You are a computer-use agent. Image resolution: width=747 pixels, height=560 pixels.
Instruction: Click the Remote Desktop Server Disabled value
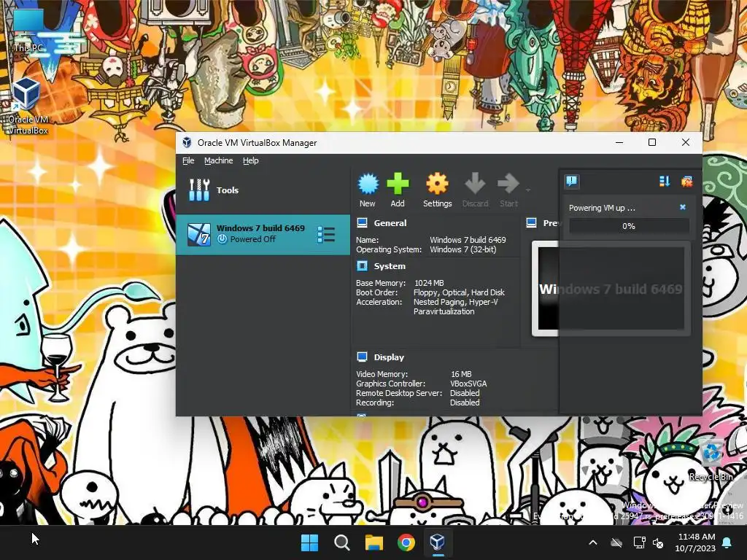pos(465,393)
